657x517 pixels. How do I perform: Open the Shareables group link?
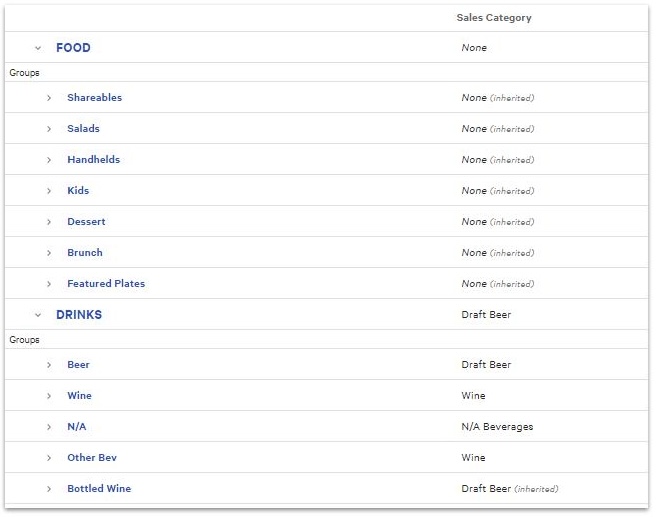[x=94, y=98]
